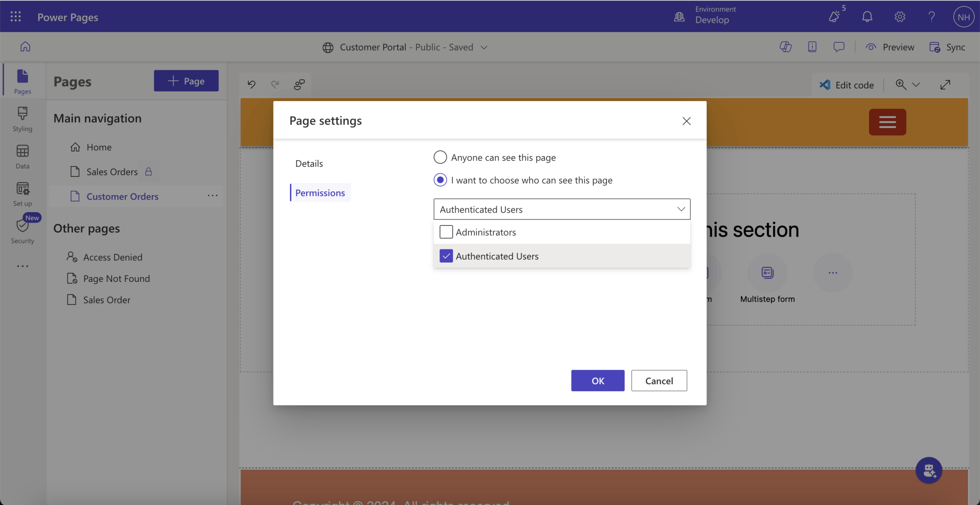Click the Copilot icon in top bar

coord(785,47)
